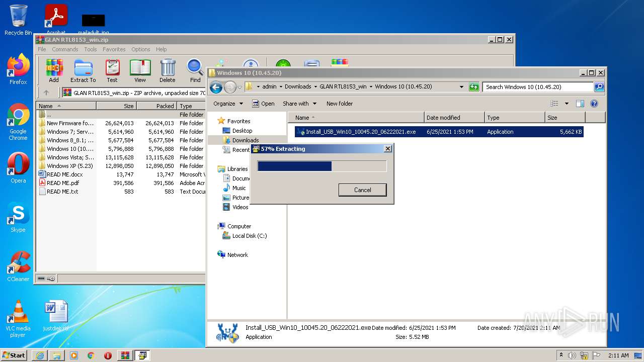
Task: Click the WinRAR Test icon
Action: click(112, 70)
